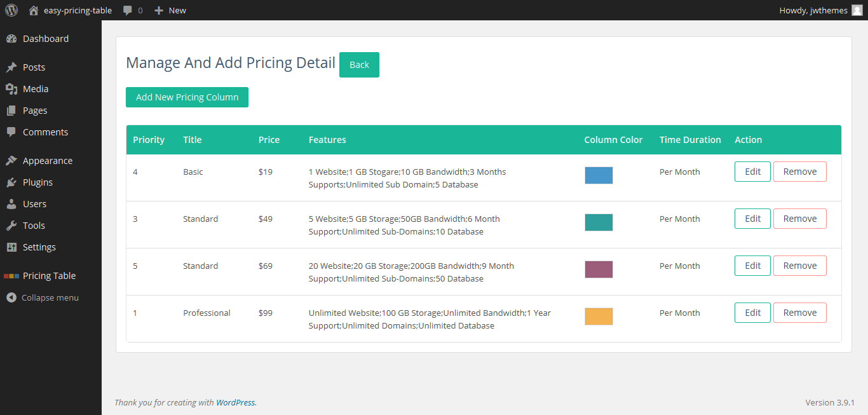The image size is (868, 415).
Task: Open the New content dropdown
Action: 170,10
